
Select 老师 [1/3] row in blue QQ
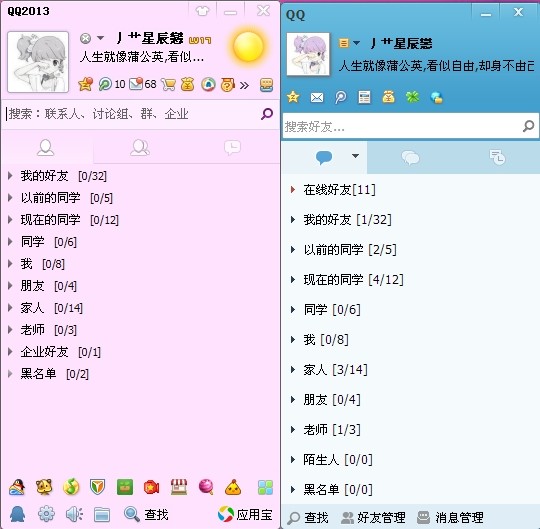[x=411, y=429]
